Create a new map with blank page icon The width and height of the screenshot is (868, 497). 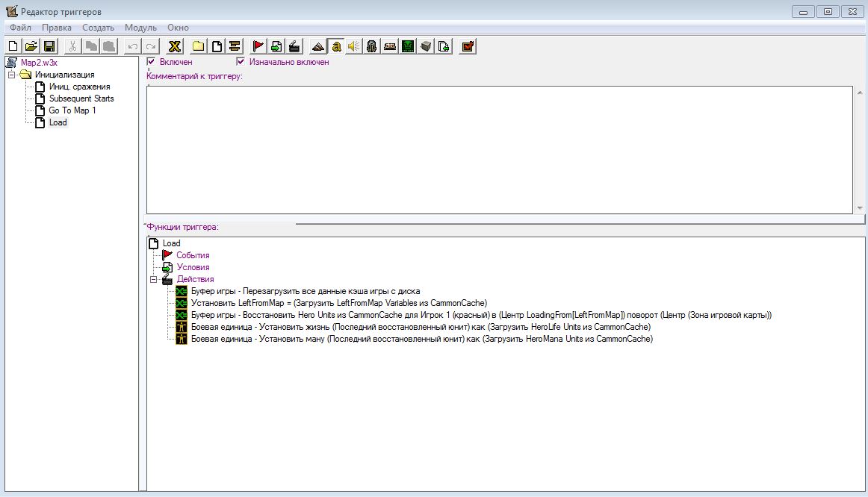tap(13, 46)
